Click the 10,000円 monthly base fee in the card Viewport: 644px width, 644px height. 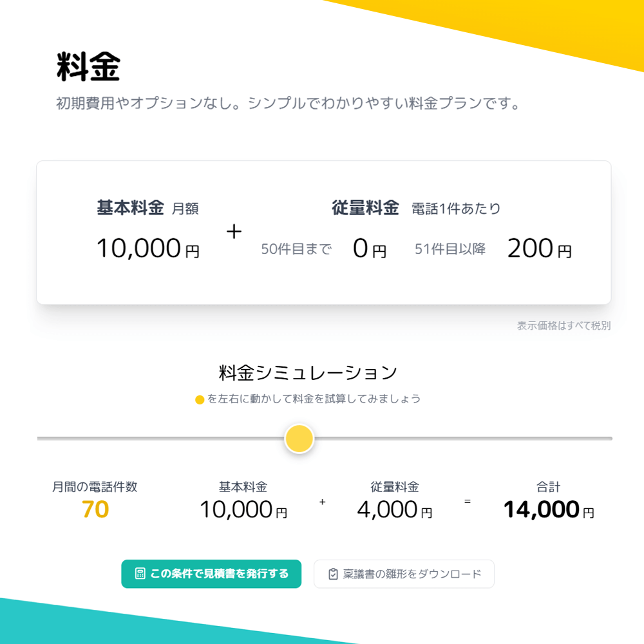[x=147, y=249]
